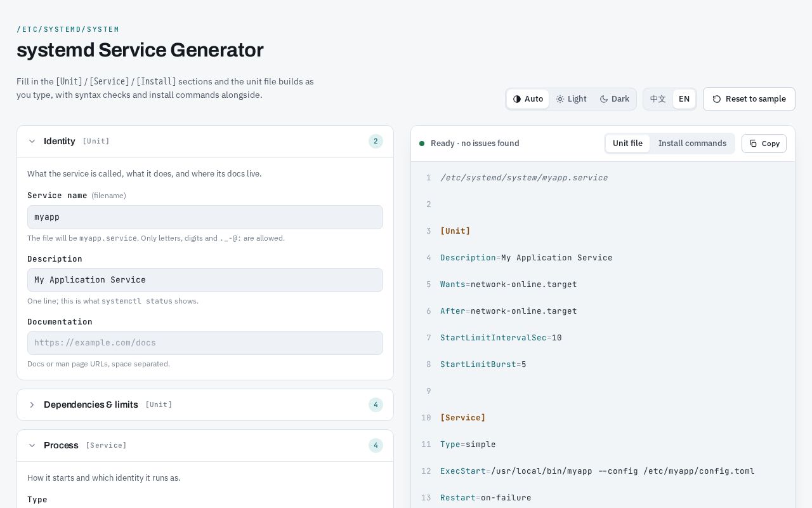Click 'After=network-online.target' code line
Viewport: 812px width, 508px height.
point(509,311)
